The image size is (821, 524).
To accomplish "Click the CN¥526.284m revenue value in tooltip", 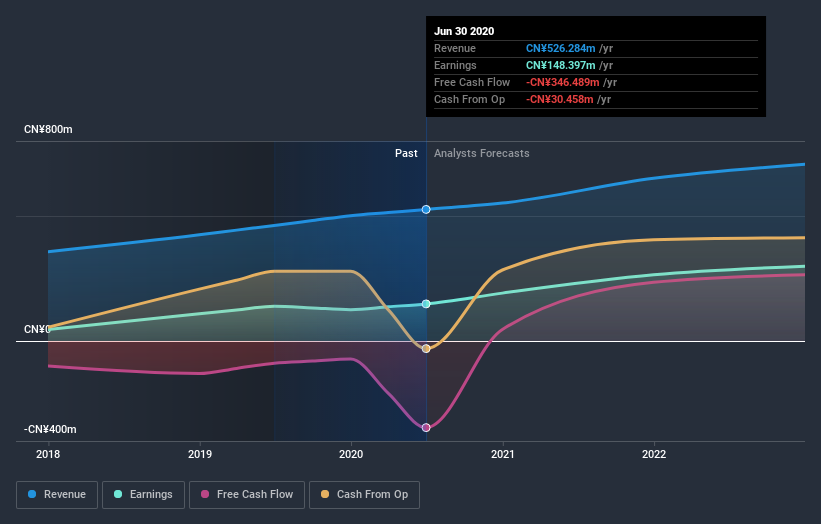I will click(561, 48).
